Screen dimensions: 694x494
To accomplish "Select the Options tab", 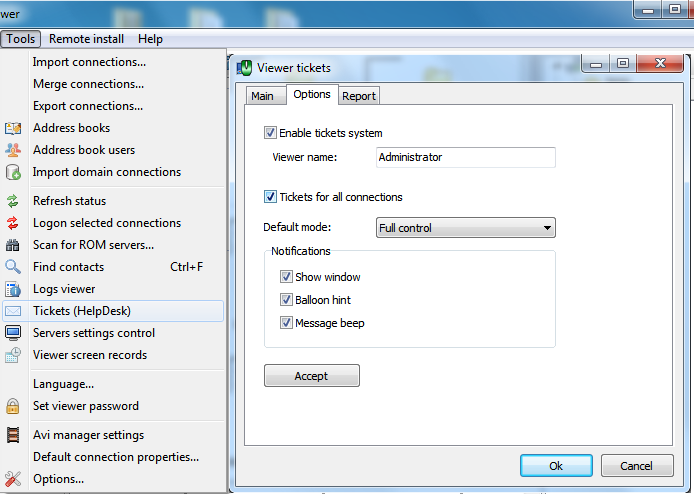I will tap(312, 94).
